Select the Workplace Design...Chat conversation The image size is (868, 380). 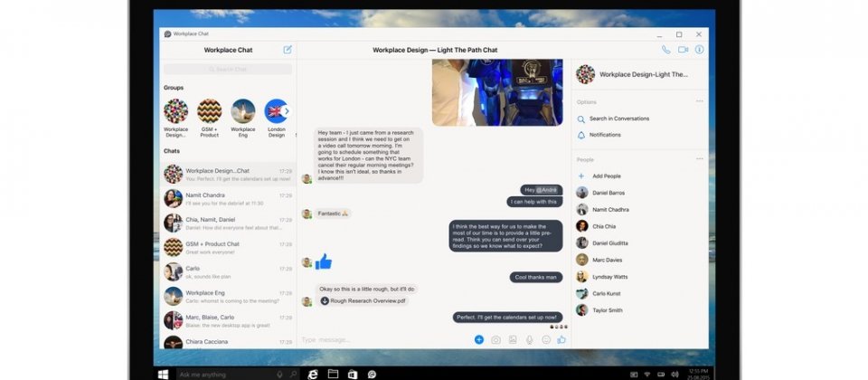[x=228, y=174]
